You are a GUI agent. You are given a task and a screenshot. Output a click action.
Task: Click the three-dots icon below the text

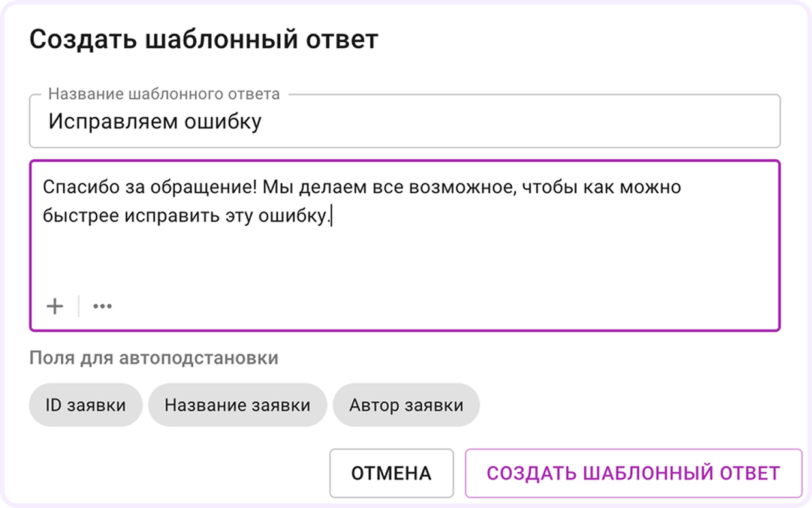[102, 305]
